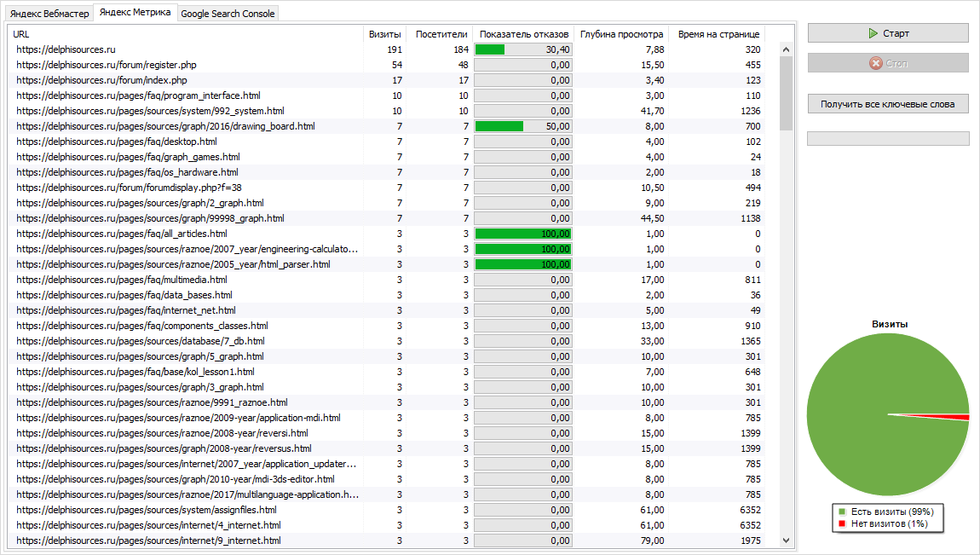Sort by Показатель отказов column header
980x555 pixels.
click(x=523, y=34)
